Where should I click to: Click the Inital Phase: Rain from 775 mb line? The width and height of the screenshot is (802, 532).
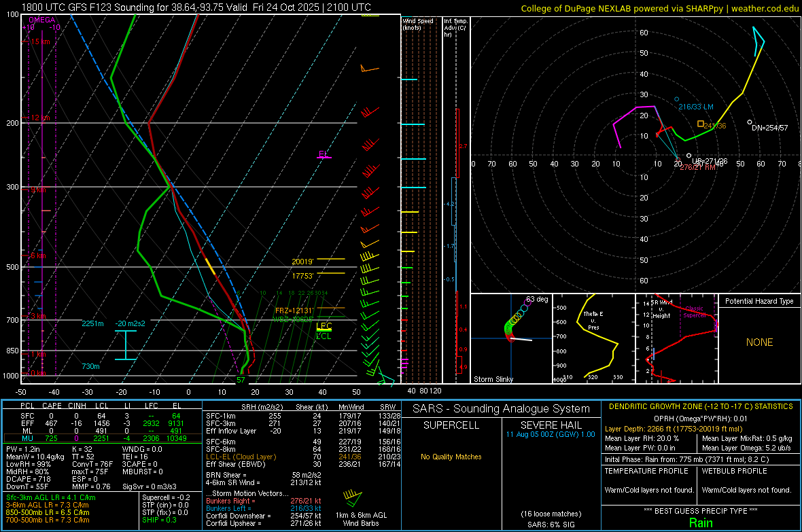(687, 459)
